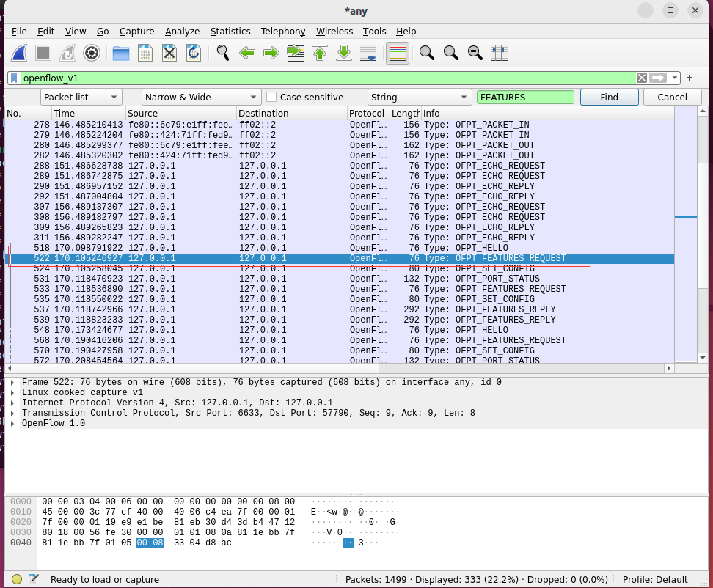Clear the display filter
This screenshot has height=588, width=713.
pyautogui.click(x=642, y=78)
